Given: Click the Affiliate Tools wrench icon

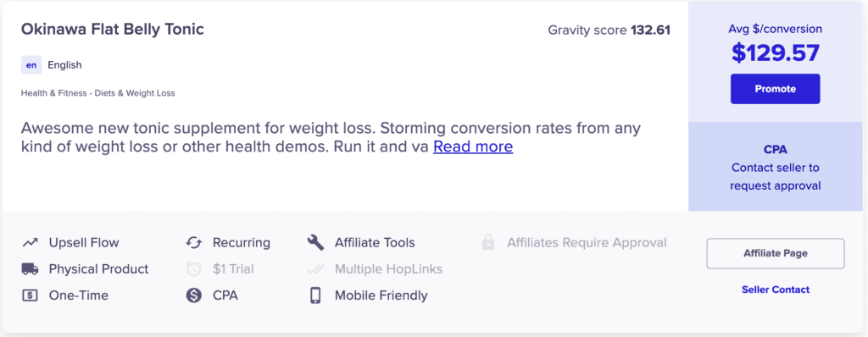Looking at the screenshot, I should tap(315, 242).
